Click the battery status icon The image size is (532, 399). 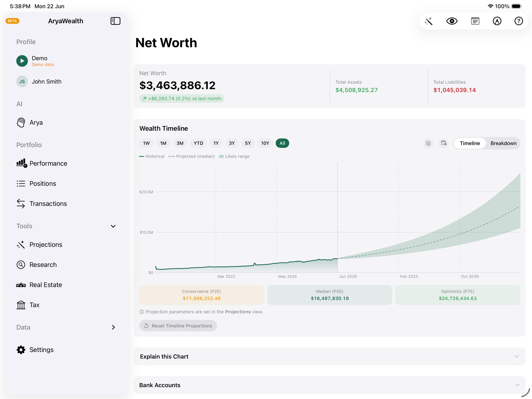point(517,6)
